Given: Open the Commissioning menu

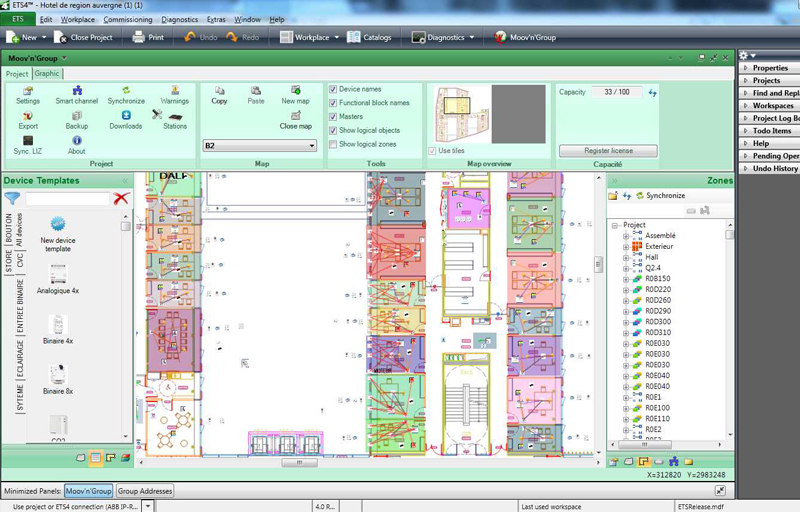Looking at the screenshot, I should coord(128,19).
